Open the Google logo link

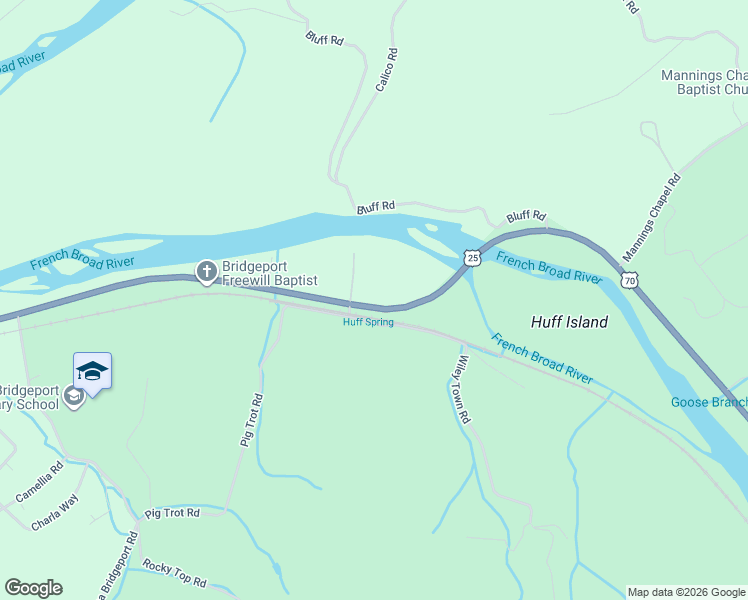[33, 588]
